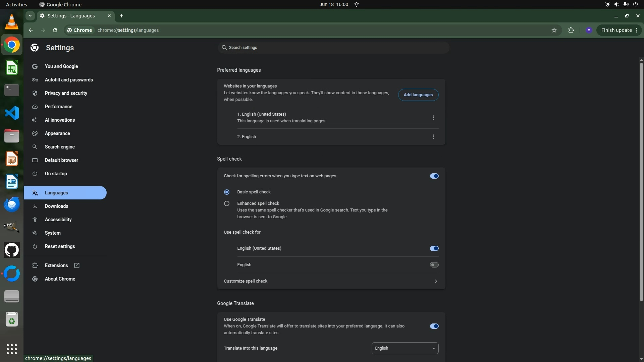Viewport: 644px width, 362px height.
Task: Open the profile avatar icon
Action: 589,30
